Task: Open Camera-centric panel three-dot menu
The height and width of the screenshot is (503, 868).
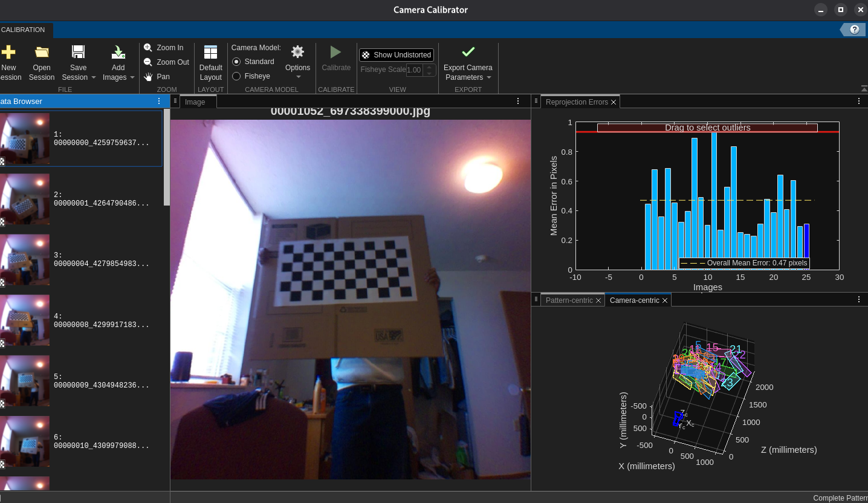Action: click(x=859, y=299)
